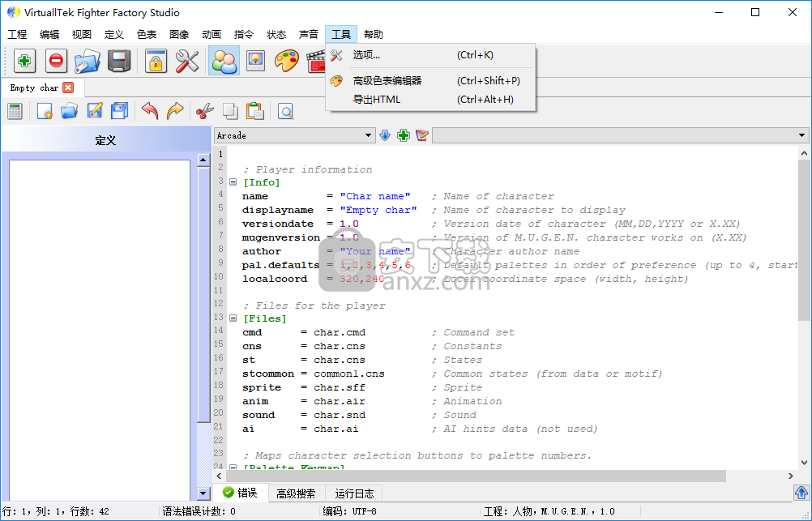The image size is (812, 521).
Task: Open Find with the magnifier page icon
Action: tap(285, 111)
